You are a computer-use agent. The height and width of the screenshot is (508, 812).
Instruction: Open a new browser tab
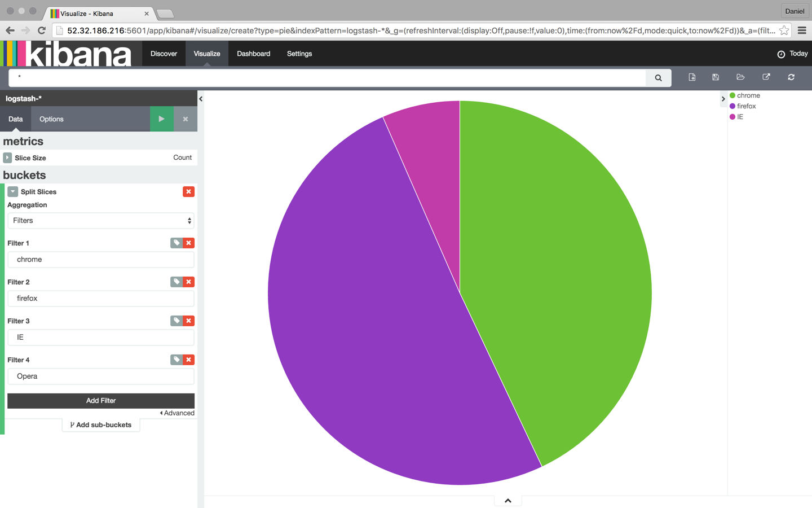click(165, 14)
